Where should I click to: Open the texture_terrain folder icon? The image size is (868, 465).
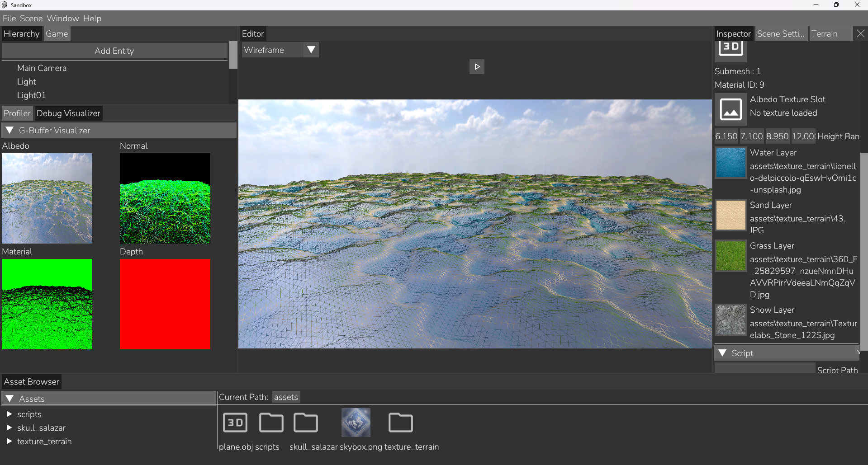point(401,423)
